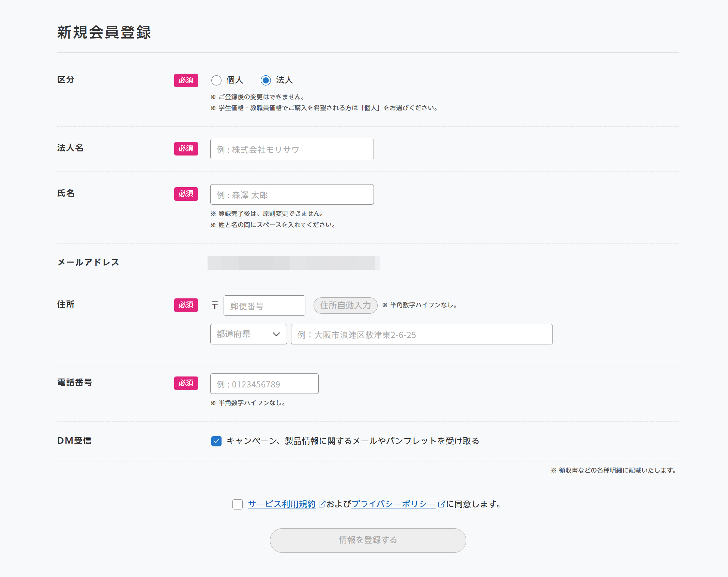Open the プライバシーポリシー privacy policy link
The height and width of the screenshot is (577, 728).
[393, 504]
